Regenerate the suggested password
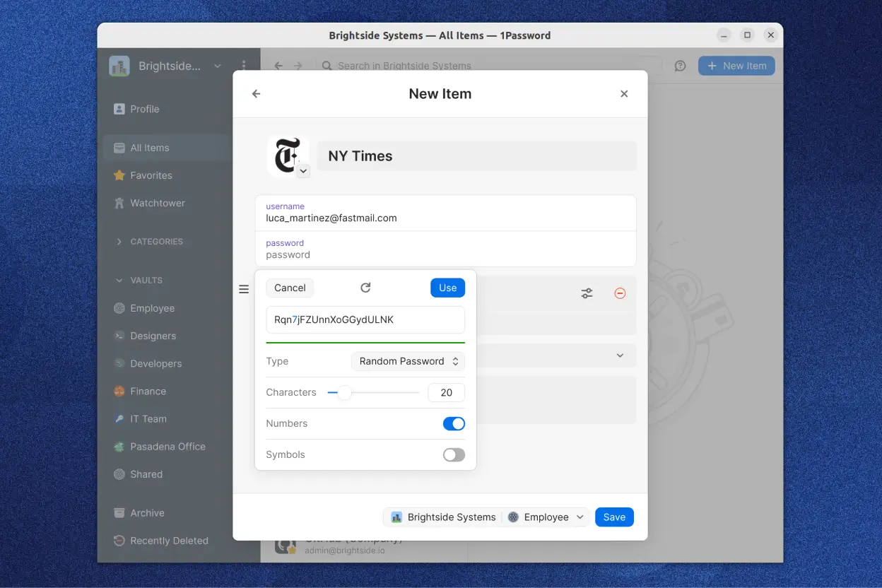The height and width of the screenshot is (588, 882). 365,288
